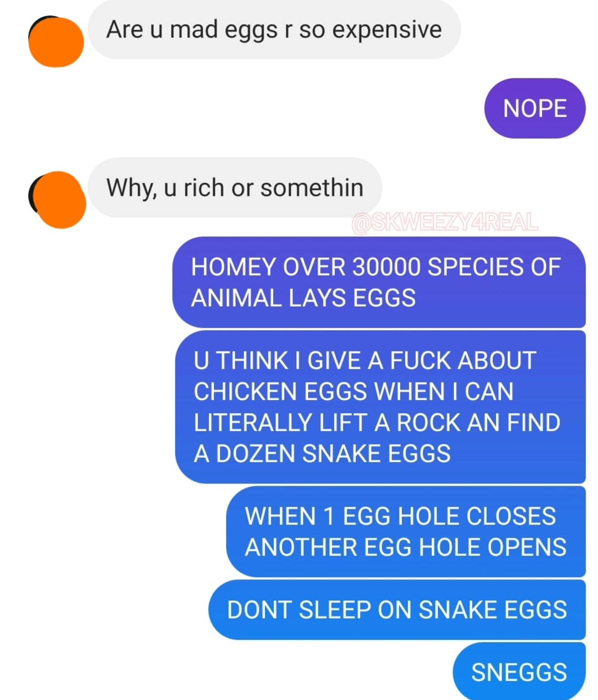This screenshot has height=700, width=598.
Task: Tap the message starting 'U THINK I GIVE'
Action: pyautogui.click(x=380, y=407)
